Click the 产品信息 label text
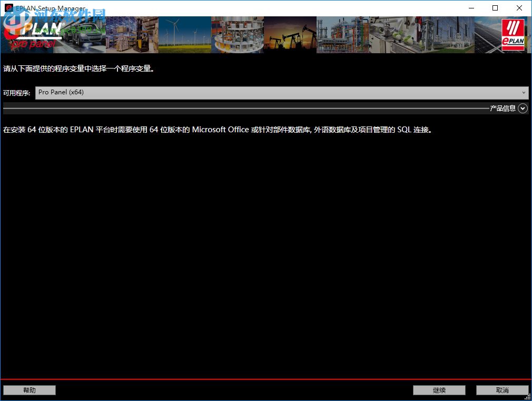The image size is (532, 401). (x=503, y=109)
